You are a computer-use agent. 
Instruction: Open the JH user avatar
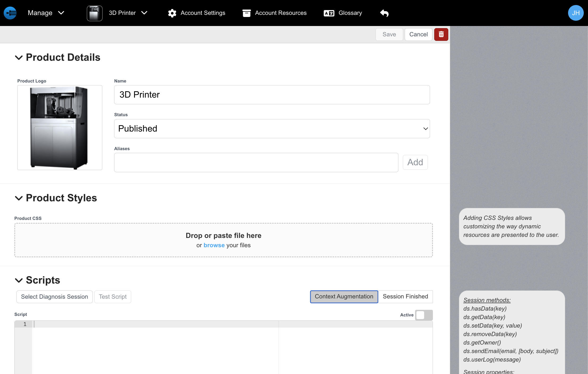click(576, 13)
